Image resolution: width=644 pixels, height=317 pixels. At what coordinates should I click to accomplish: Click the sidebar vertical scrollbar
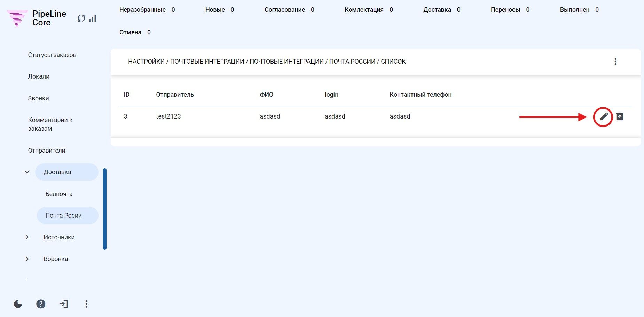coord(105,209)
